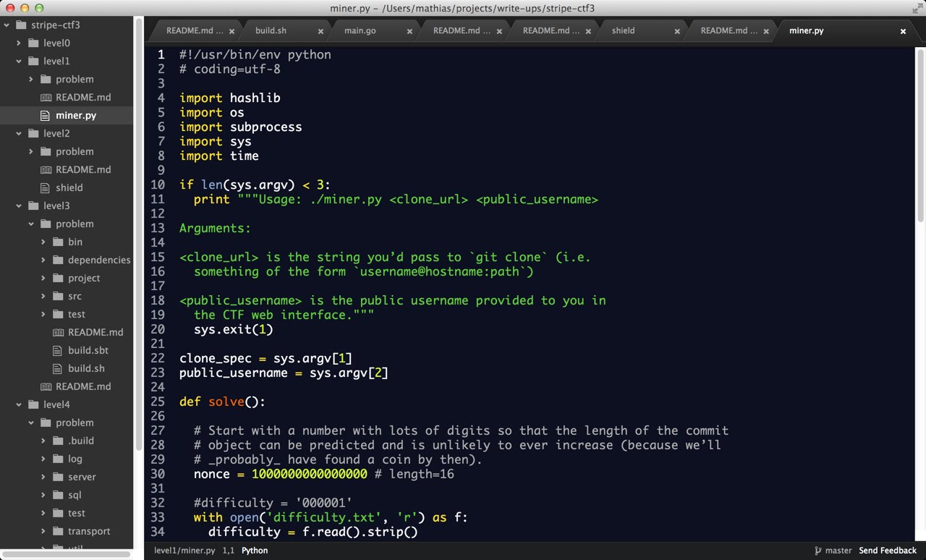Click Send Feedback in status bar
The width and height of the screenshot is (926, 560).
pyautogui.click(x=888, y=551)
